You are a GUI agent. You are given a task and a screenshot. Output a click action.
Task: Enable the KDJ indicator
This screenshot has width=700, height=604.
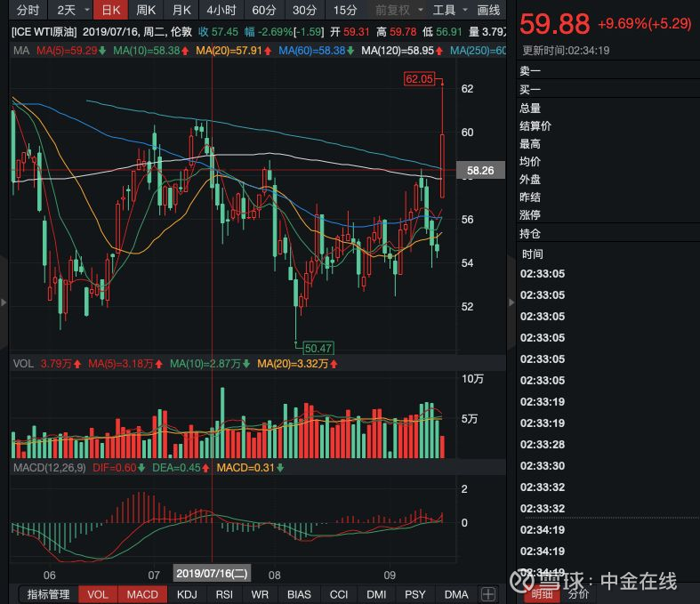(x=187, y=594)
